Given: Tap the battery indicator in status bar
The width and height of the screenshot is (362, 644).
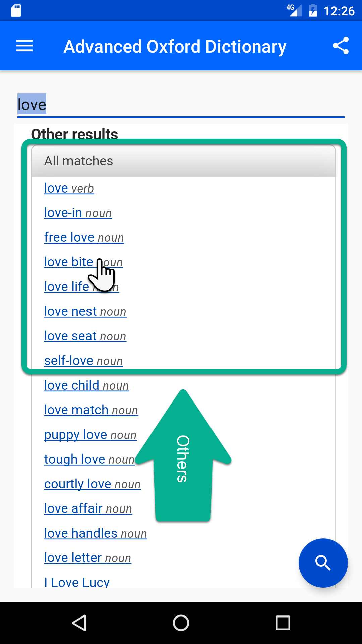Looking at the screenshot, I should 313,10.
